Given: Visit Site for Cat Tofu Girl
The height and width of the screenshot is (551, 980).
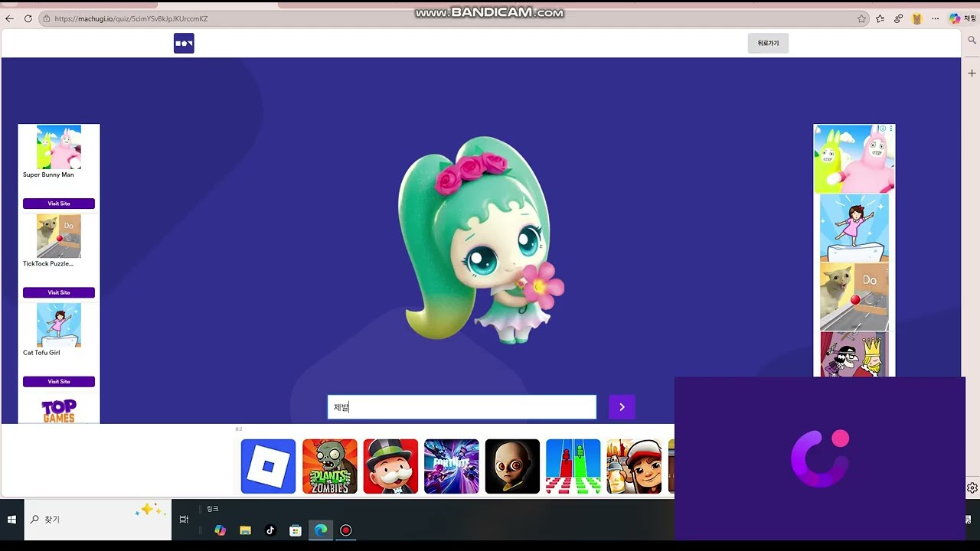Looking at the screenshot, I should (x=59, y=382).
